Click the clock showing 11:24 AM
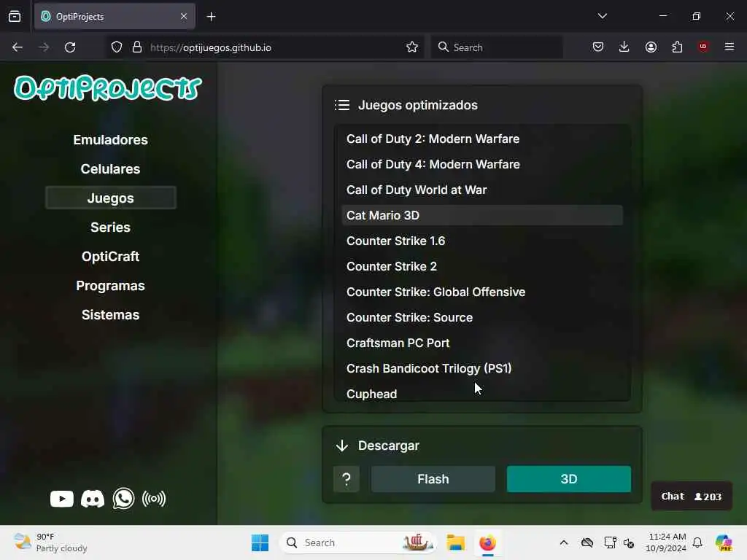 (x=665, y=542)
